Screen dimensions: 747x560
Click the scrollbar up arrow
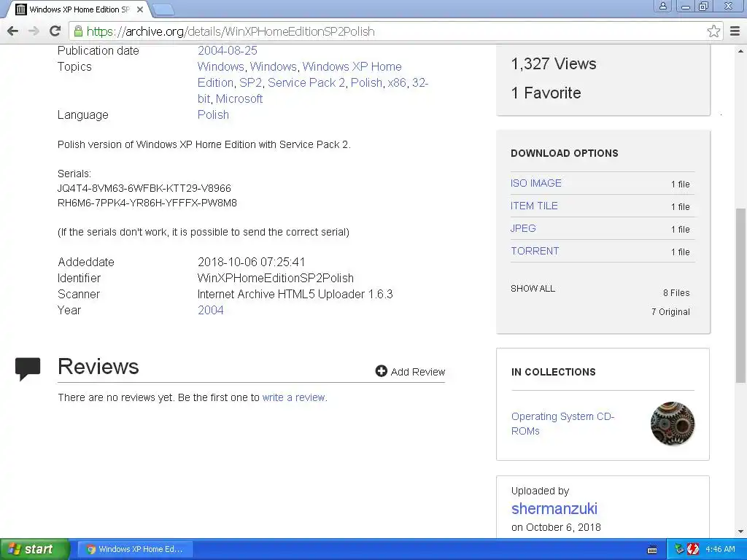tap(741, 51)
